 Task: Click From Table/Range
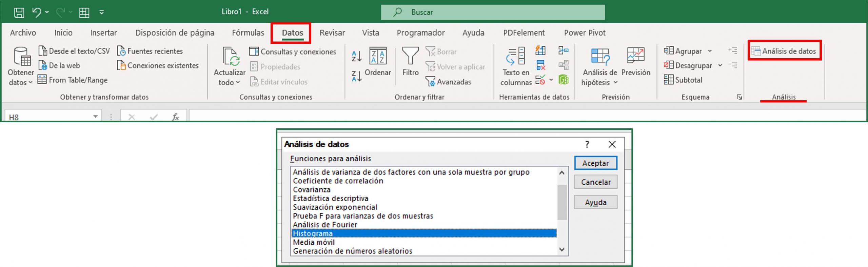click(x=73, y=80)
